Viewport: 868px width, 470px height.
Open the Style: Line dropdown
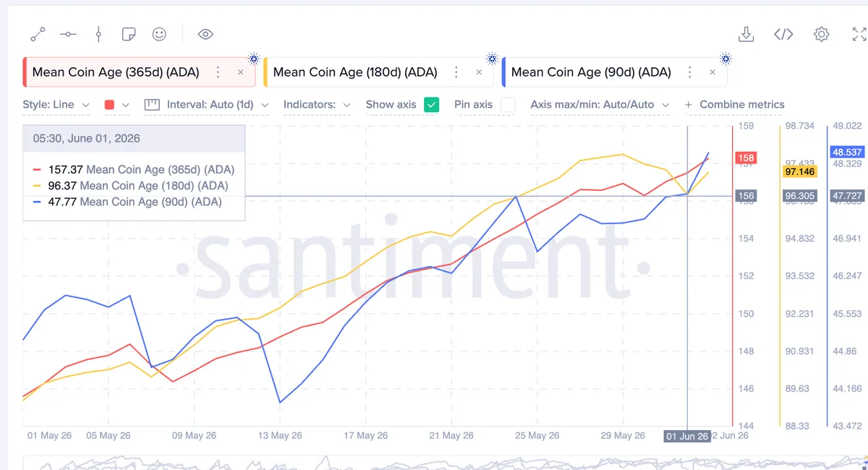tap(56, 105)
